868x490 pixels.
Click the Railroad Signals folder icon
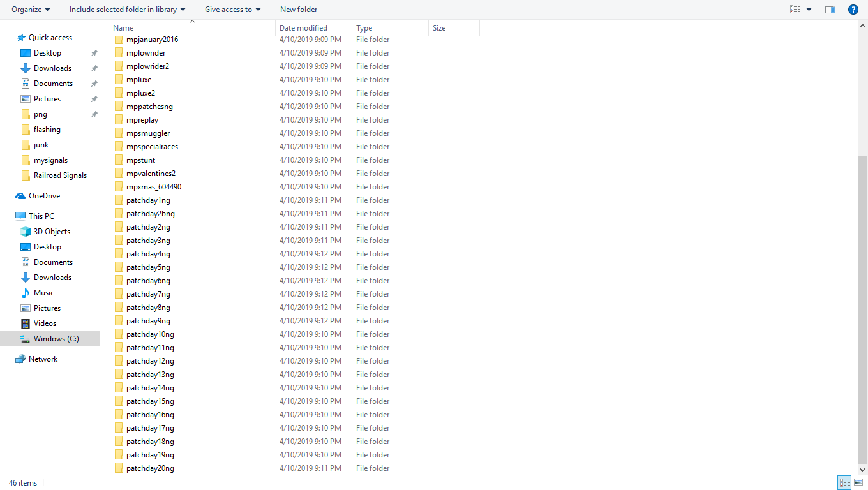(x=26, y=175)
